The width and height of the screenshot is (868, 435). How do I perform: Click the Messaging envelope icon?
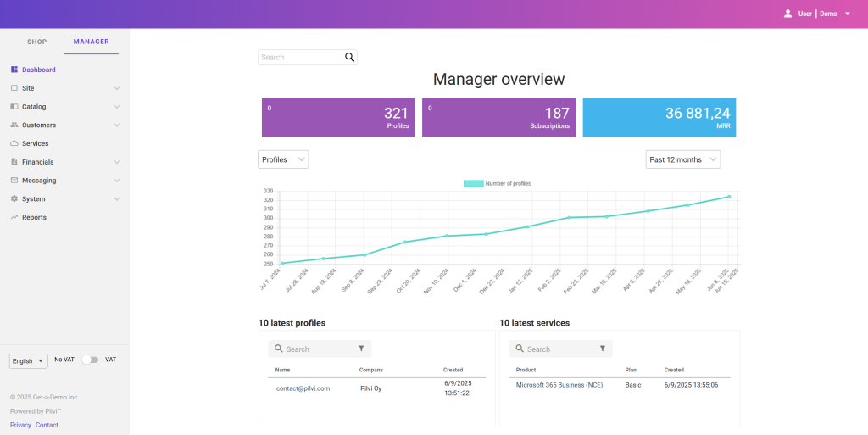pyautogui.click(x=14, y=181)
